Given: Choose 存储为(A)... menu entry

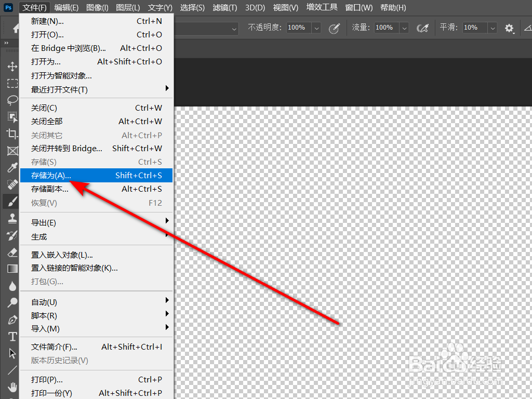Looking at the screenshot, I should (x=96, y=176).
